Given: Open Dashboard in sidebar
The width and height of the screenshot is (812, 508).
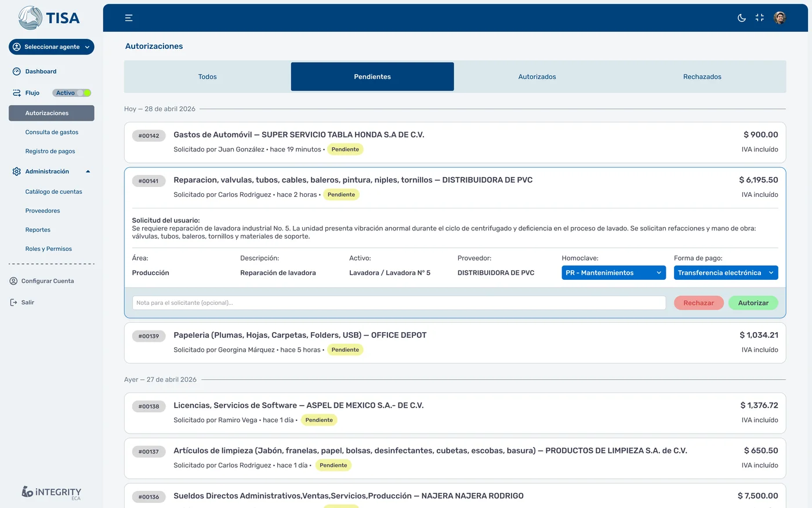Looking at the screenshot, I should (x=41, y=71).
